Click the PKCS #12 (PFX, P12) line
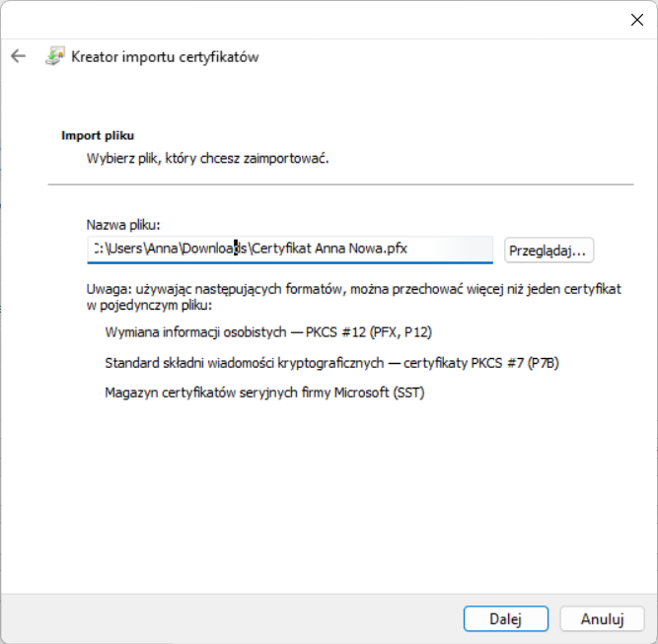Viewport: 658px width, 644px height. (x=268, y=332)
